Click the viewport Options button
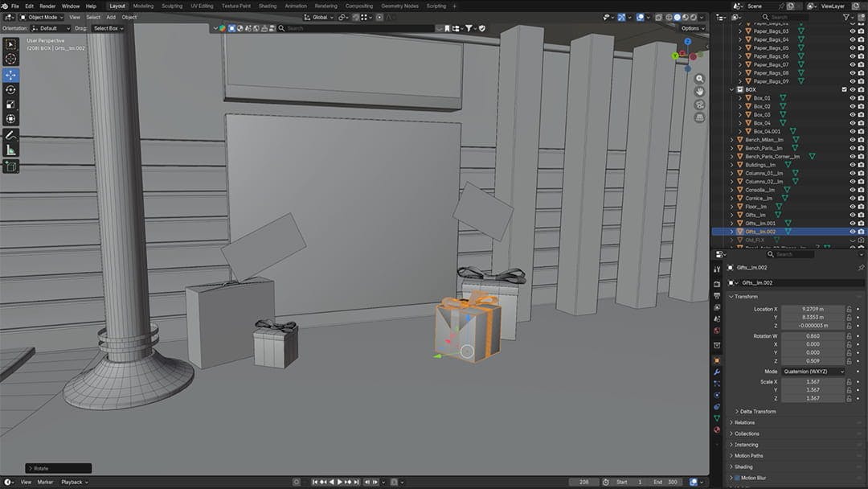Viewport: 868px width, 489px height. [691, 28]
